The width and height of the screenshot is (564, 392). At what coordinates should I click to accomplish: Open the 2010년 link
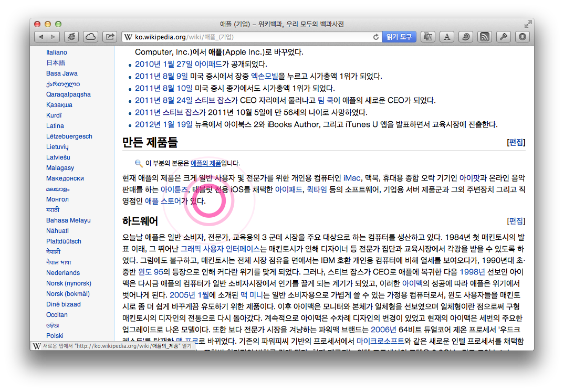[148, 64]
